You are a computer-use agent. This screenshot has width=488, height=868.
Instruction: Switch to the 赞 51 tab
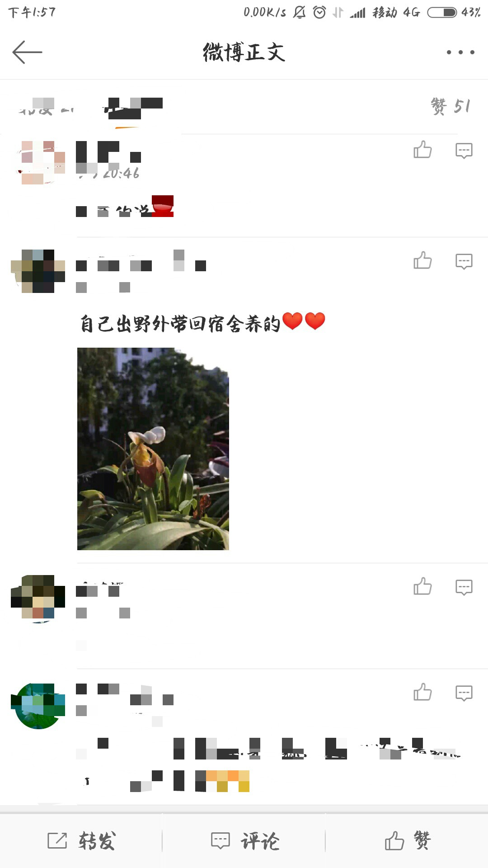click(450, 107)
